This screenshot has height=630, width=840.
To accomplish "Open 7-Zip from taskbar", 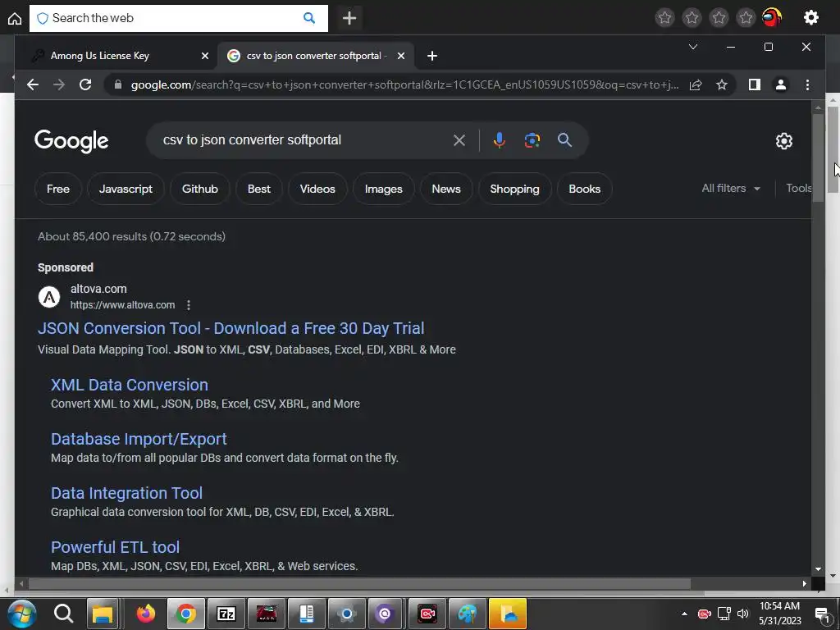I will (226, 614).
